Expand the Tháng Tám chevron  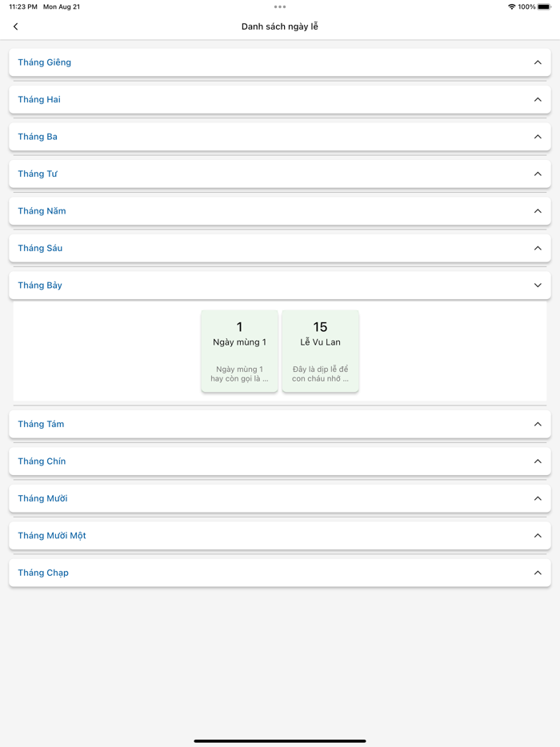(x=538, y=424)
